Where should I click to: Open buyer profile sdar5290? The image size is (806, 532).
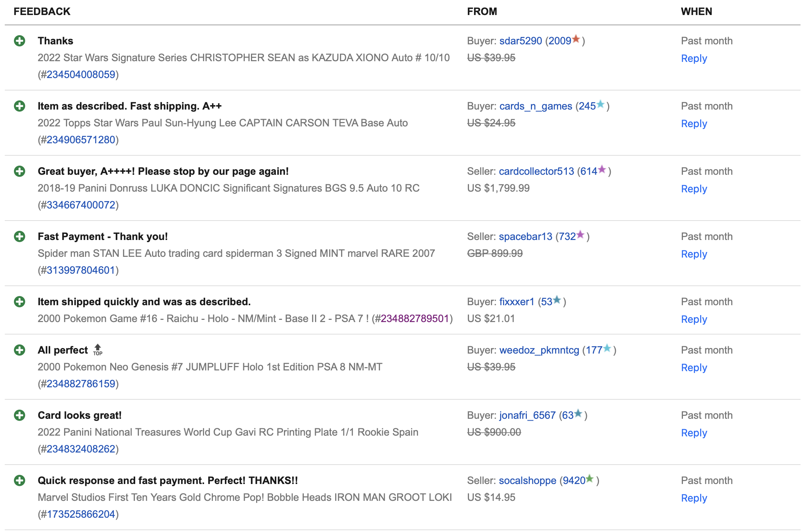pyautogui.click(x=520, y=41)
